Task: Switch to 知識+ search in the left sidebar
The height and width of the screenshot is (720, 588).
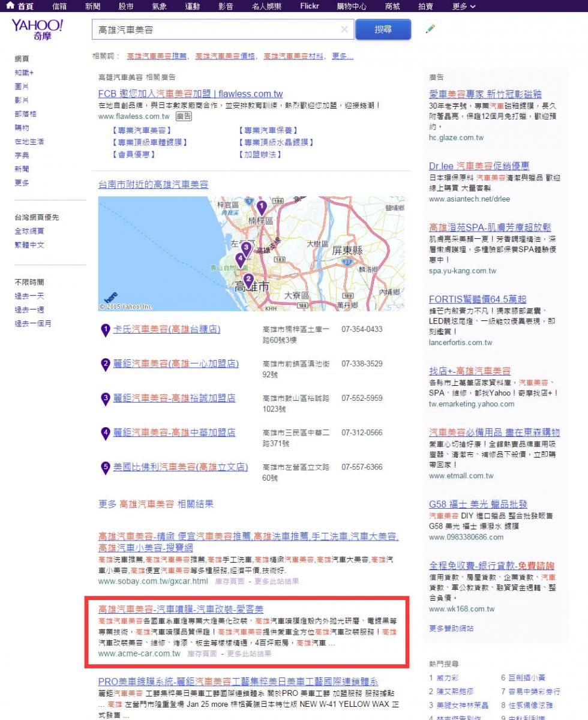Action: click(24, 73)
